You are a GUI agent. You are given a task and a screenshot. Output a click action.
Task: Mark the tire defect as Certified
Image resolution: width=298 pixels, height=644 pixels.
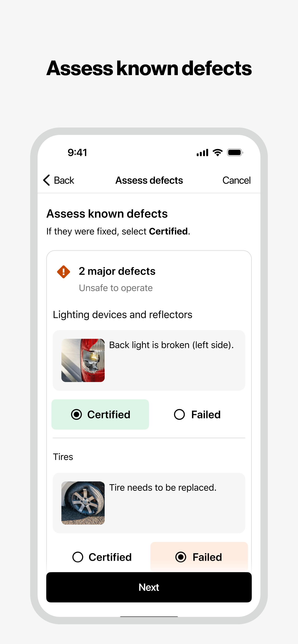pos(102,557)
